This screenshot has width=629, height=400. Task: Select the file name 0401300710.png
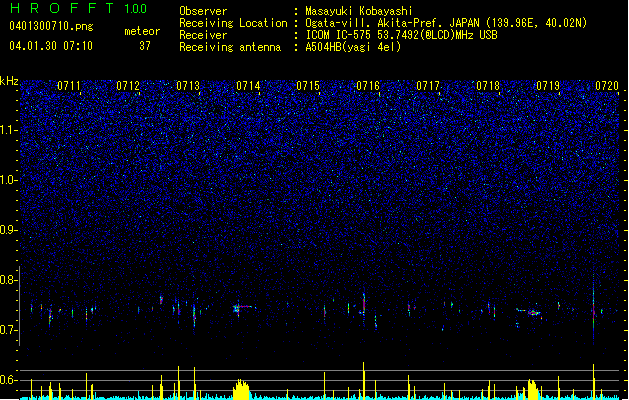(51, 26)
